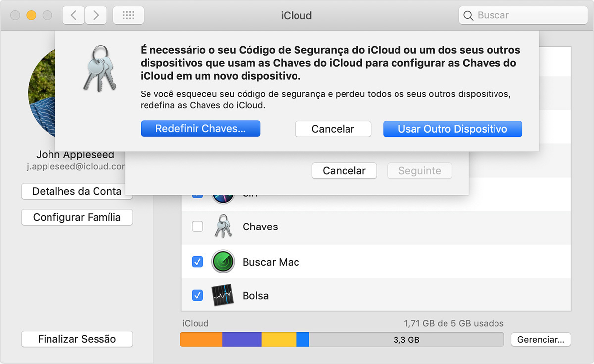This screenshot has width=594, height=364.
Task: Click the forward arrow in toolbar
Action: coord(96,15)
